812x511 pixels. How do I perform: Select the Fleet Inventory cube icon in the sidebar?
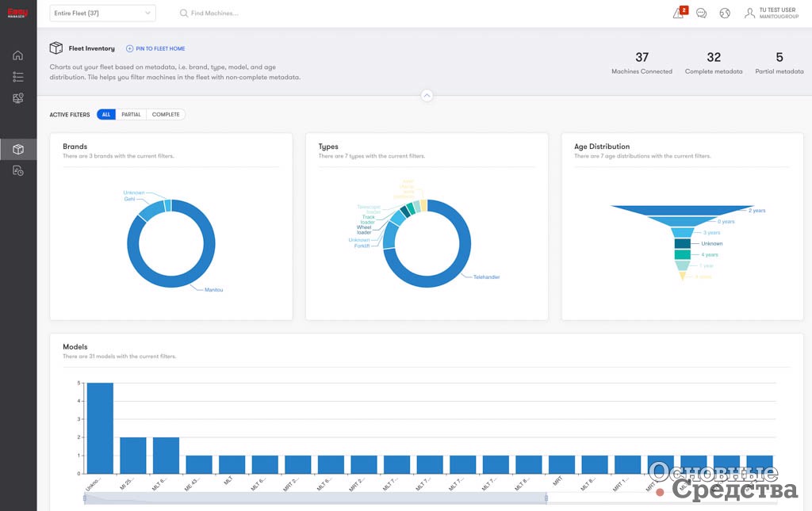point(18,150)
